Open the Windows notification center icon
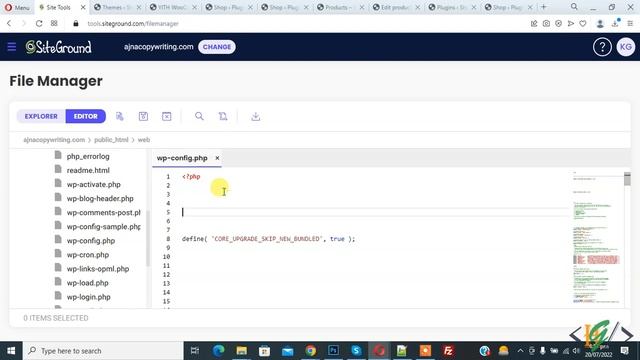Viewport: 640px width, 360px height. coord(625,351)
